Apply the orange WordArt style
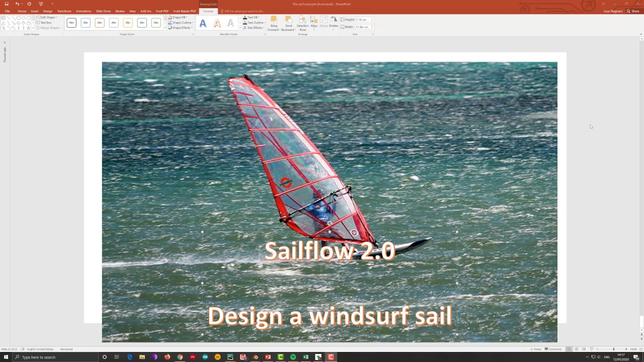This screenshot has width=644, height=362. pyautogui.click(x=217, y=23)
